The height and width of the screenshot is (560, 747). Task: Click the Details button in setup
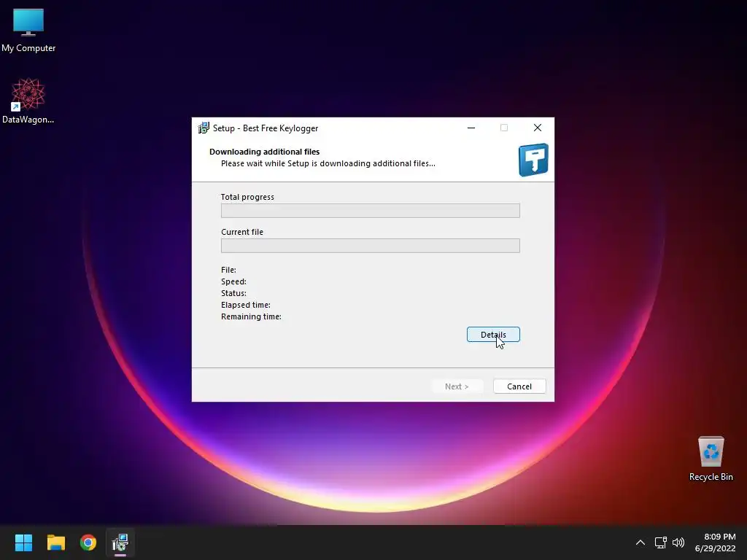click(493, 335)
